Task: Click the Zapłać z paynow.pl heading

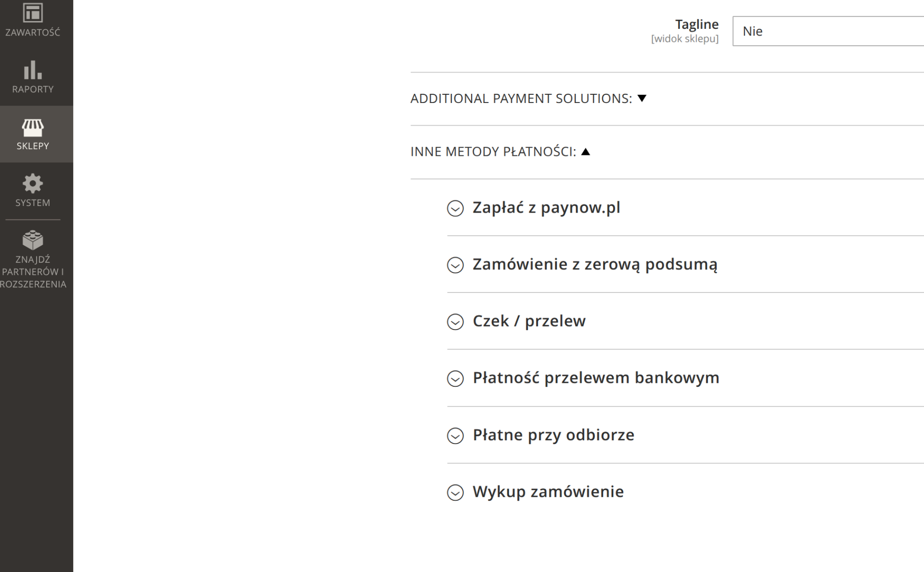Action: pyautogui.click(x=546, y=208)
